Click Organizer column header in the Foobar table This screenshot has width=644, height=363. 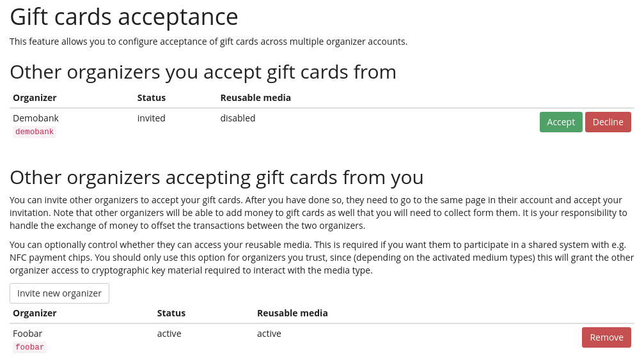(x=35, y=313)
